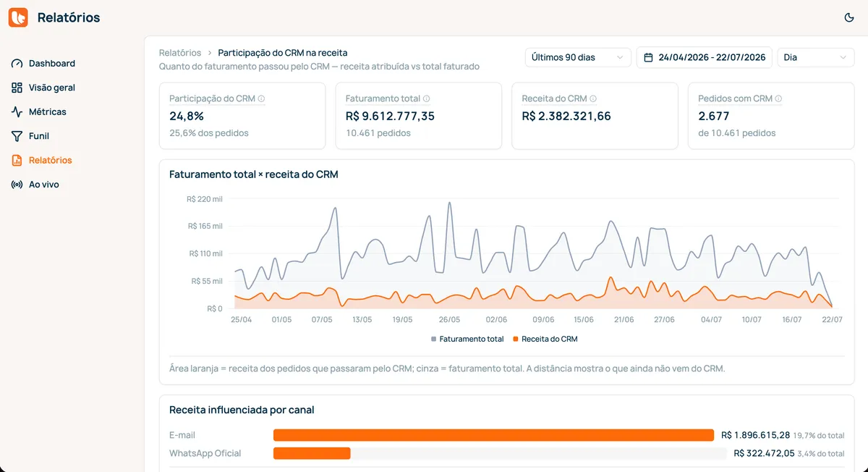Click the R$ 322.472,05 amount

click(764, 453)
